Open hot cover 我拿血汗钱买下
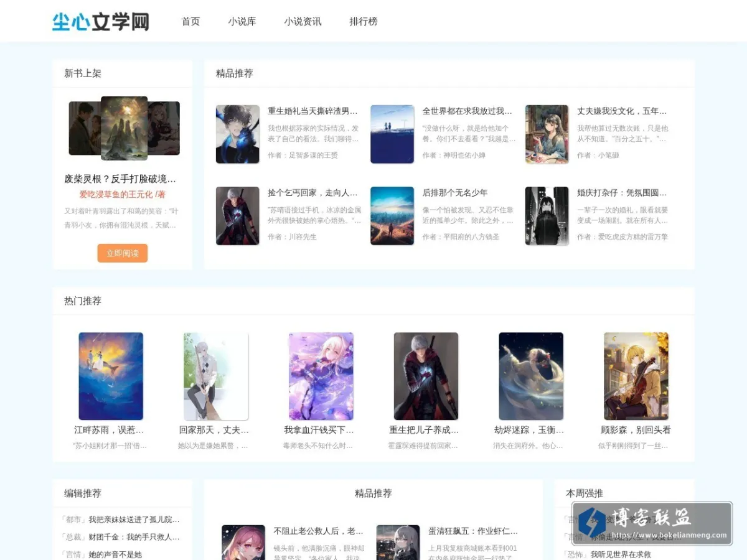Image resolution: width=747 pixels, height=560 pixels. click(x=321, y=376)
